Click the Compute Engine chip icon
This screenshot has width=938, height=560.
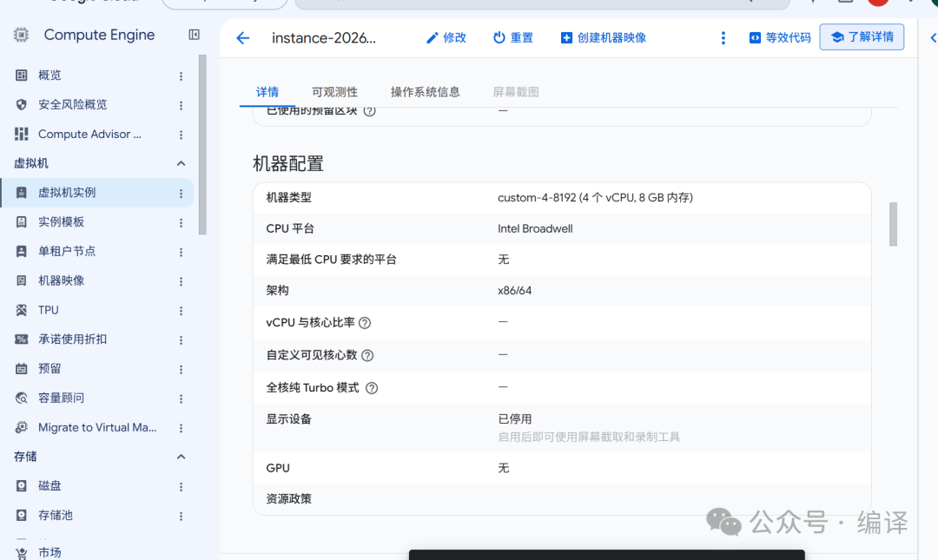(x=21, y=36)
